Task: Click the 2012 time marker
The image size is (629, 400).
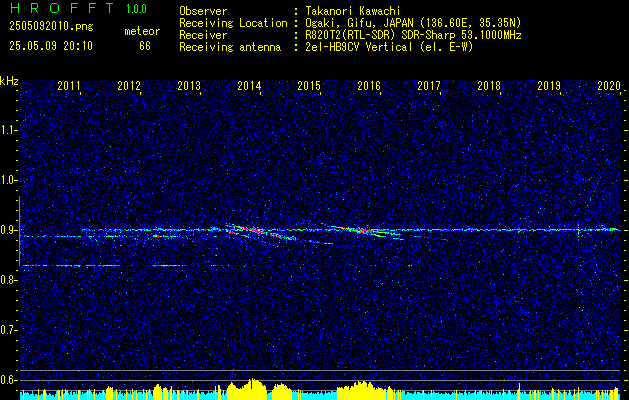Action: 129,86
